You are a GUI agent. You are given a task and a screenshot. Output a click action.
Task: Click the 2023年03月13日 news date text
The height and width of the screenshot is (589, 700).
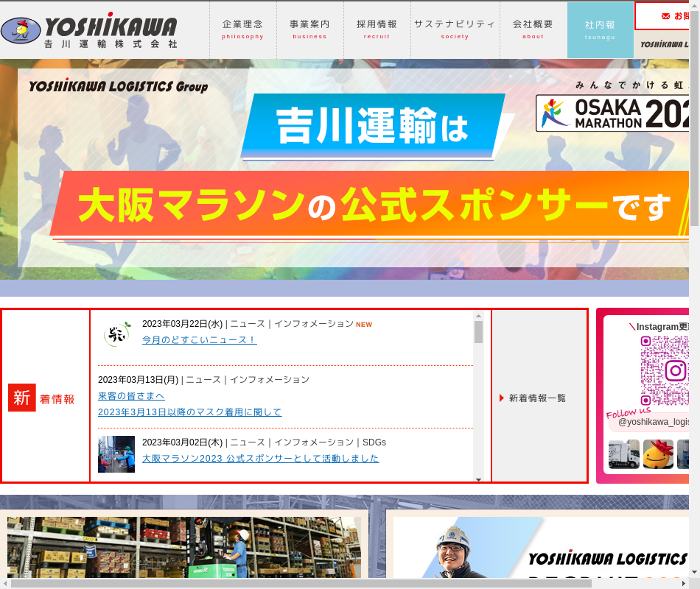point(138,380)
